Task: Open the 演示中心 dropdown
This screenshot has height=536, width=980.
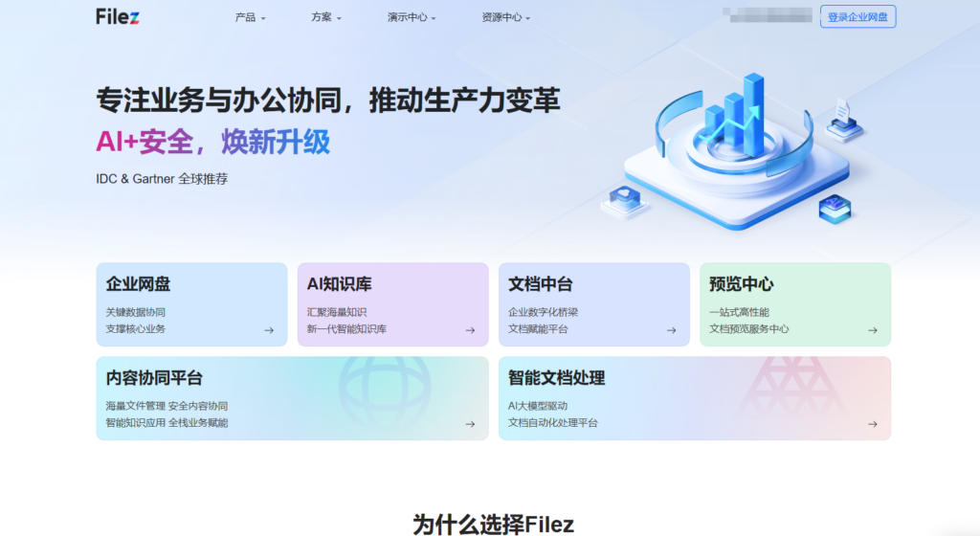Action: [x=412, y=17]
